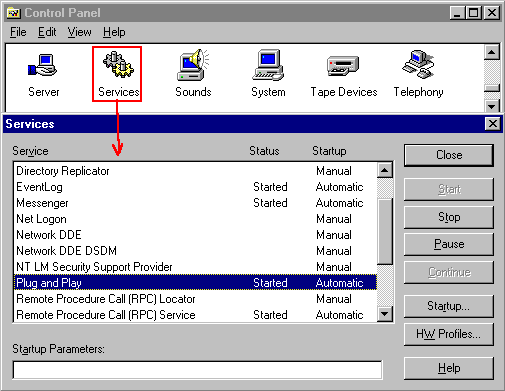Select the Net Logon service
The width and height of the screenshot is (505, 391).
point(195,219)
